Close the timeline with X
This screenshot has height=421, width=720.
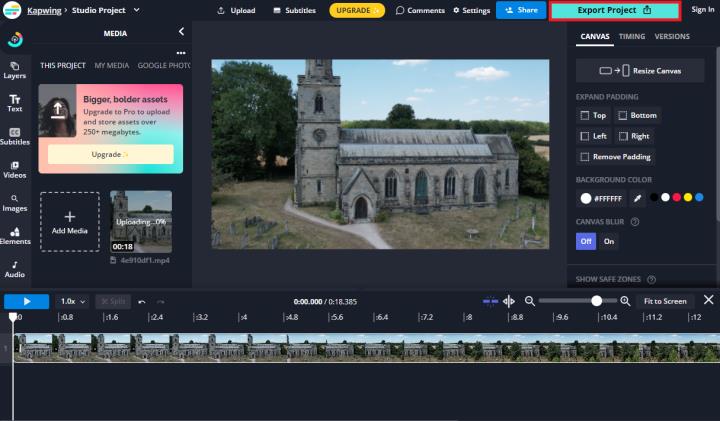click(709, 300)
